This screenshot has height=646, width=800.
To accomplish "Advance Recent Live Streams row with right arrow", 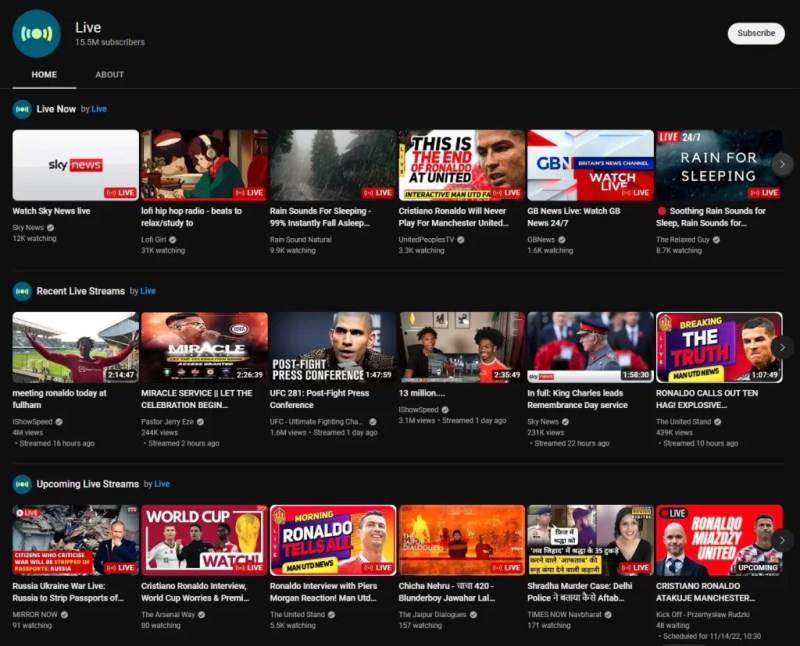I will 782,347.
